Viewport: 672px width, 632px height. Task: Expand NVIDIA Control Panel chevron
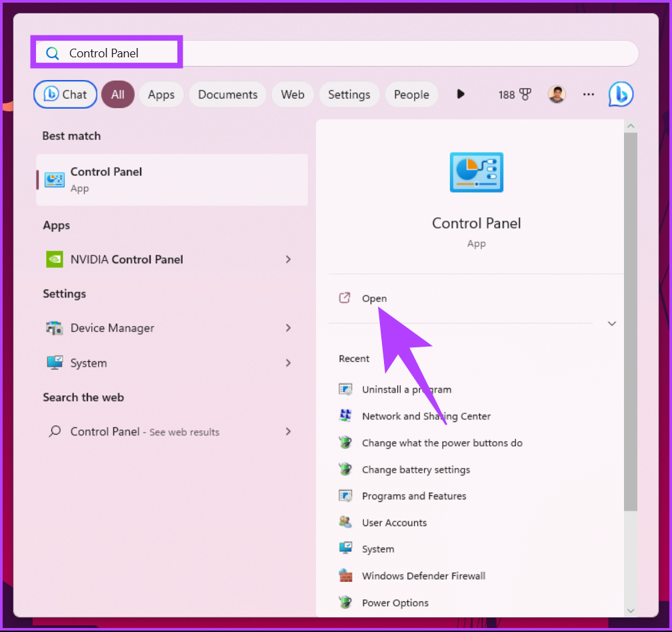pyautogui.click(x=288, y=259)
